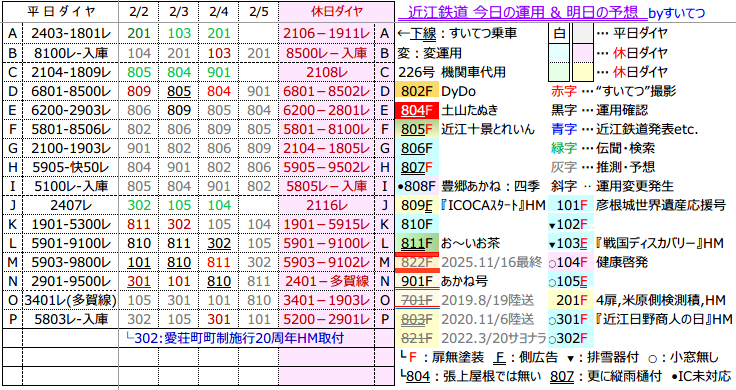The image size is (736, 390).
Task: Select the blue note 302:愛荘町町制施行20周年HM取付
Action: [x=235, y=338]
